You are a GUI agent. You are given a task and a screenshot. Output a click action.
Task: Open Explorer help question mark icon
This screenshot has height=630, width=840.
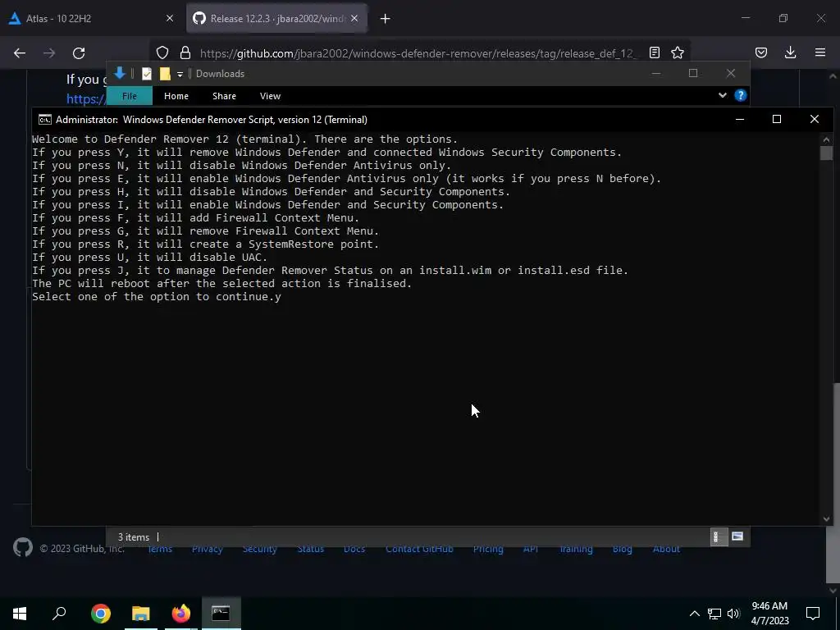point(741,95)
